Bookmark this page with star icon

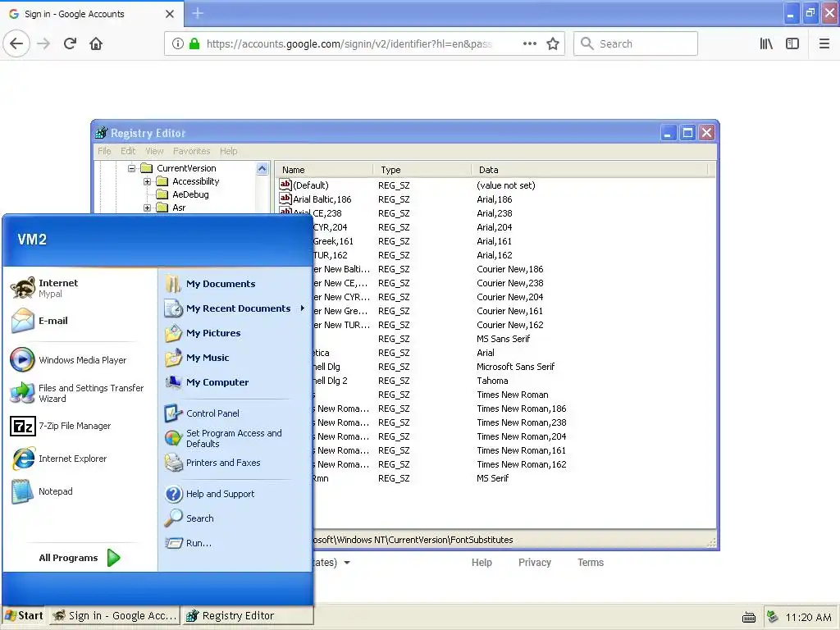553,43
